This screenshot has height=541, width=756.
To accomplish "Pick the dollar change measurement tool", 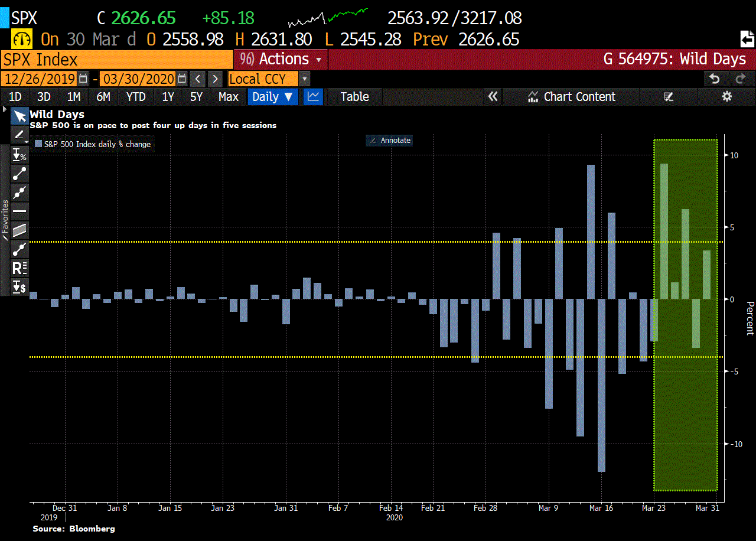I will coord(19,287).
